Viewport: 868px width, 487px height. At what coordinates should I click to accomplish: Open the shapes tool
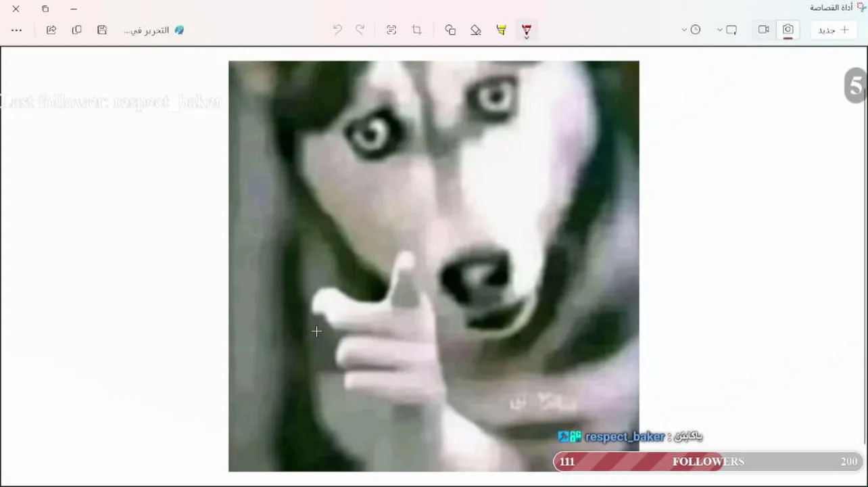[x=450, y=30]
